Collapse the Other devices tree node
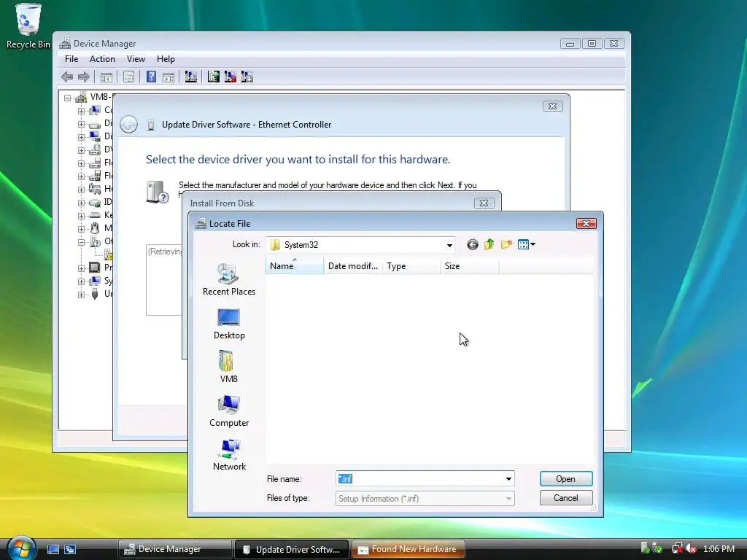Image resolution: width=747 pixels, height=560 pixels. [x=81, y=242]
